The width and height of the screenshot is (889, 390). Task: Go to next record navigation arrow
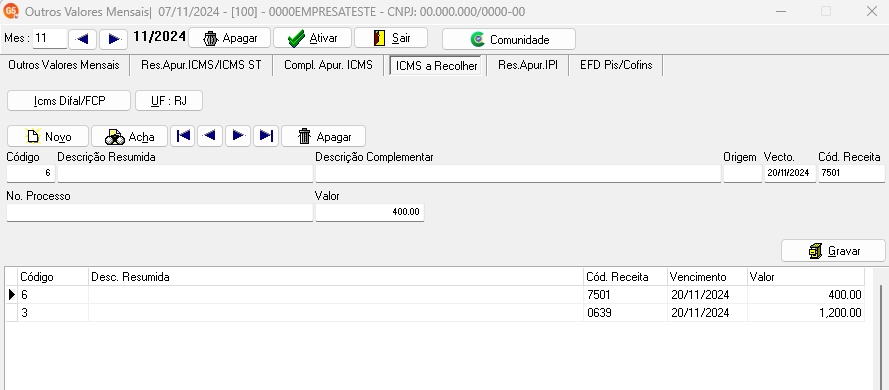(x=238, y=136)
